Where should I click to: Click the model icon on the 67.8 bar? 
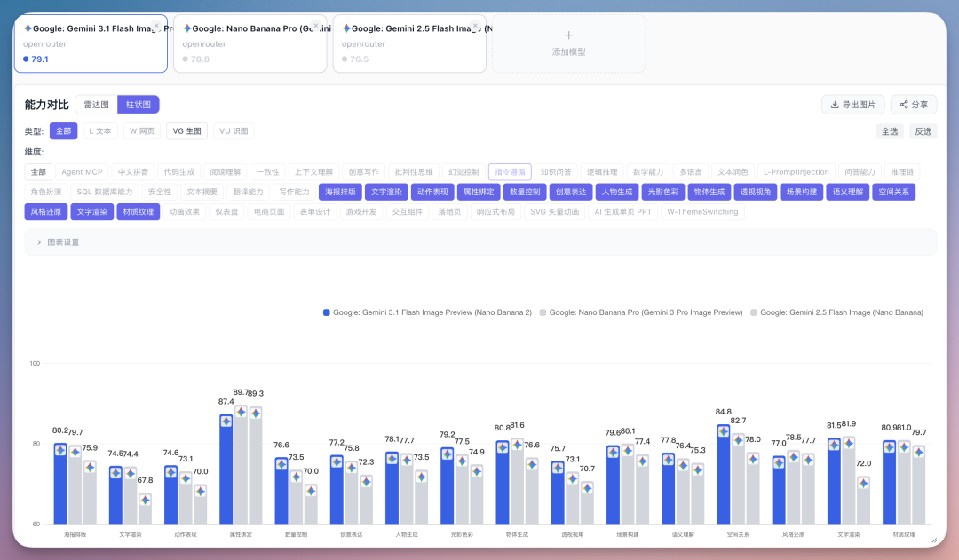[145, 500]
